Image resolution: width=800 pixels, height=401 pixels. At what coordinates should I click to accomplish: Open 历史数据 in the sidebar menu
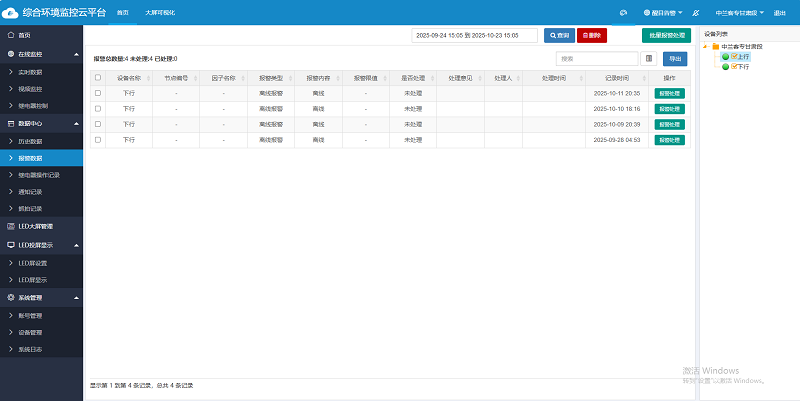click(32, 141)
